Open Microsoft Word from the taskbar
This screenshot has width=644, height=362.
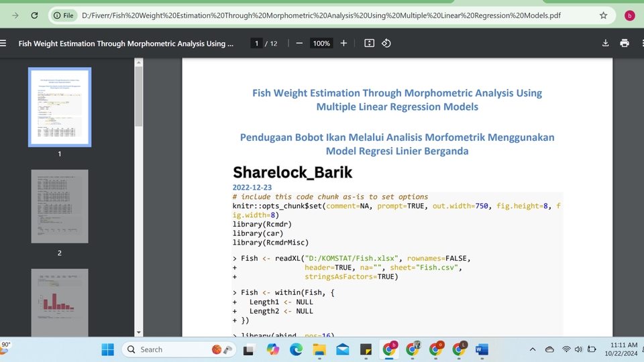click(482, 350)
